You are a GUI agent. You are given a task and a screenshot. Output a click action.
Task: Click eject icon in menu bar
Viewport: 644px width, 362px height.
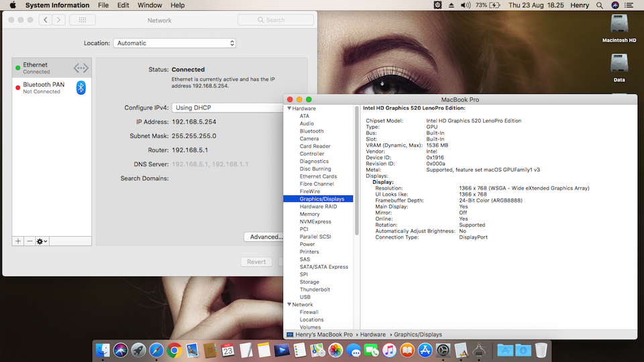pyautogui.click(x=451, y=5)
